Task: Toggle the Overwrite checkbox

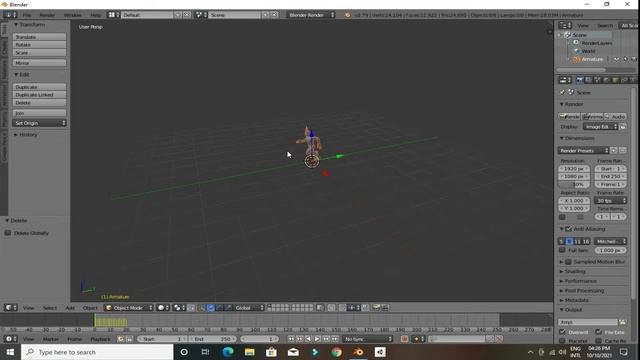Action: pyautogui.click(x=562, y=331)
